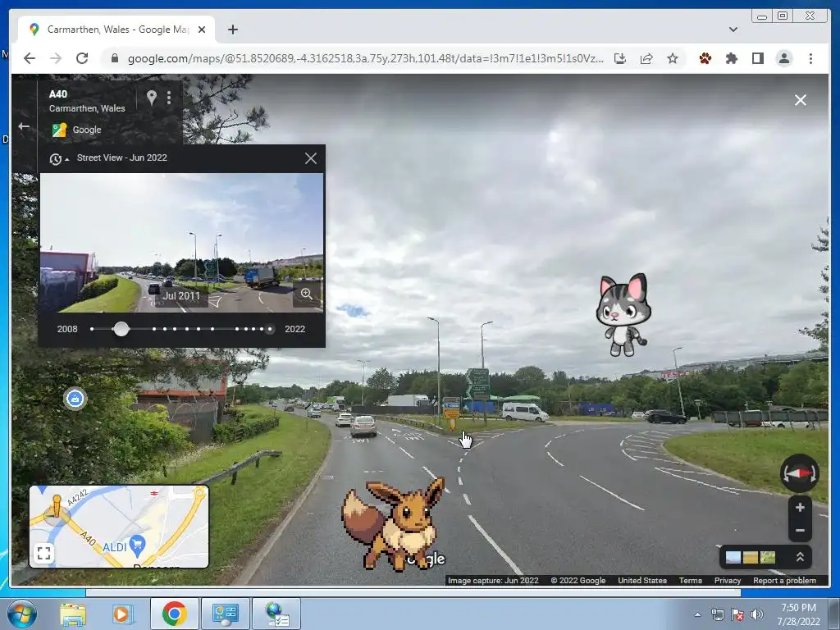The height and width of the screenshot is (630, 840).
Task: Toggle the Chrome side panel icon
Action: point(757,58)
